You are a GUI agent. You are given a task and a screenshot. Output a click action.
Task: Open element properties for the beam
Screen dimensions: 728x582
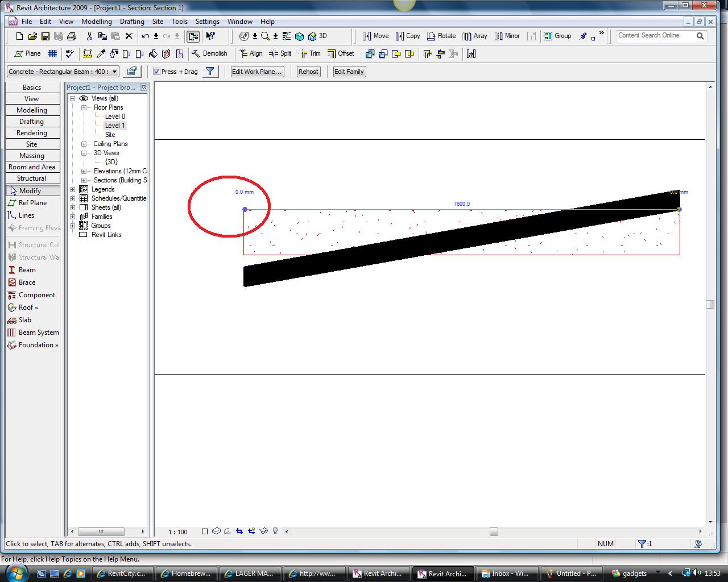[132, 72]
